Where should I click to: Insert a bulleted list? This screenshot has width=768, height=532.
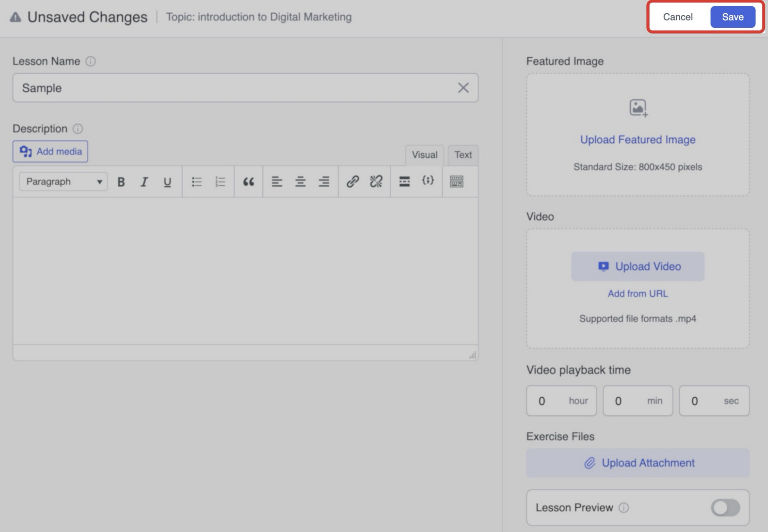(x=197, y=182)
